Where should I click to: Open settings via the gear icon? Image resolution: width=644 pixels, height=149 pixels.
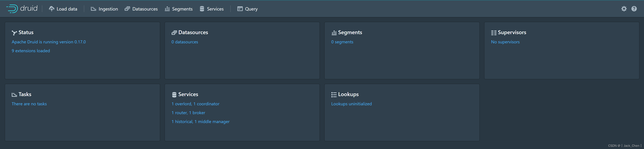click(624, 9)
